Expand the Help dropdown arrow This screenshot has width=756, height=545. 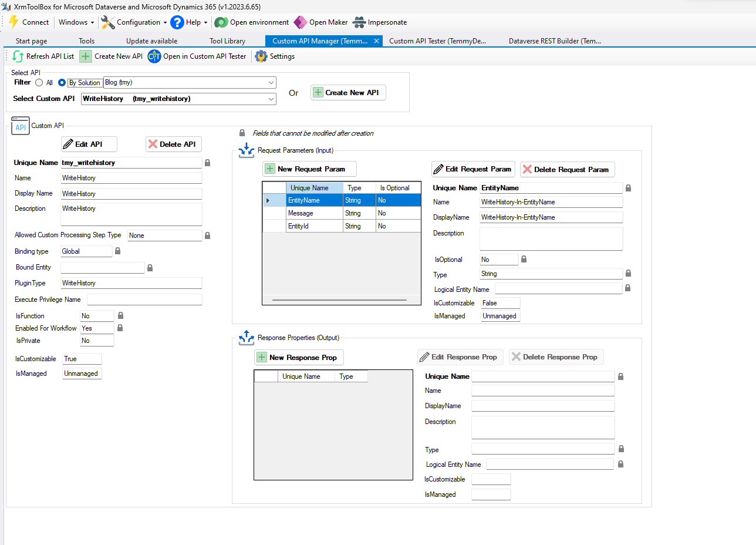coord(205,22)
